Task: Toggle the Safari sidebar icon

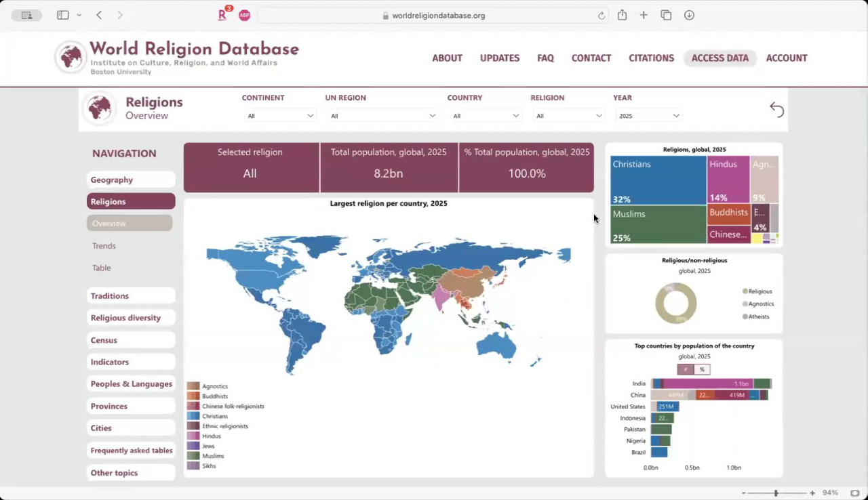Action: pos(63,15)
